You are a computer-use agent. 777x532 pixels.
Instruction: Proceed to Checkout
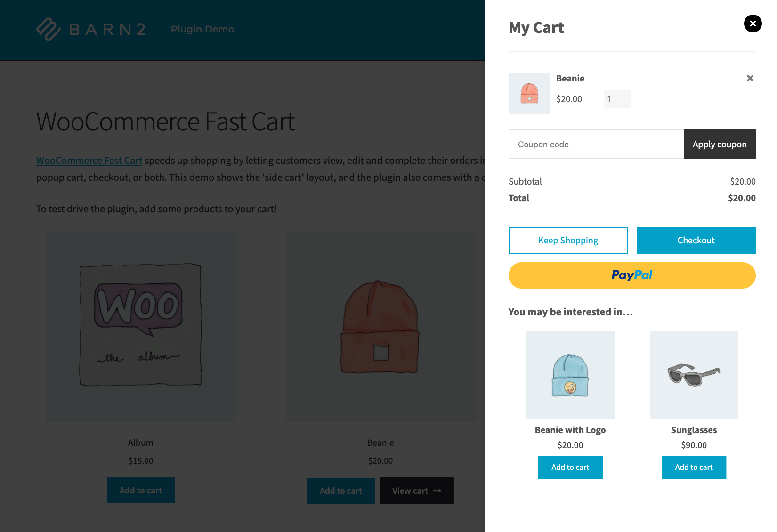[x=696, y=240]
